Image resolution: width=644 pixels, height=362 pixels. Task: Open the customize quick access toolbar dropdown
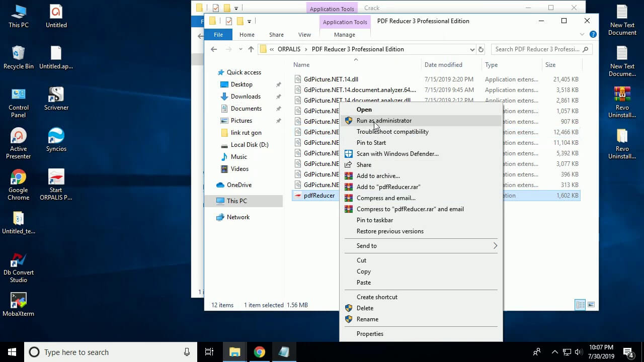pos(249,21)
